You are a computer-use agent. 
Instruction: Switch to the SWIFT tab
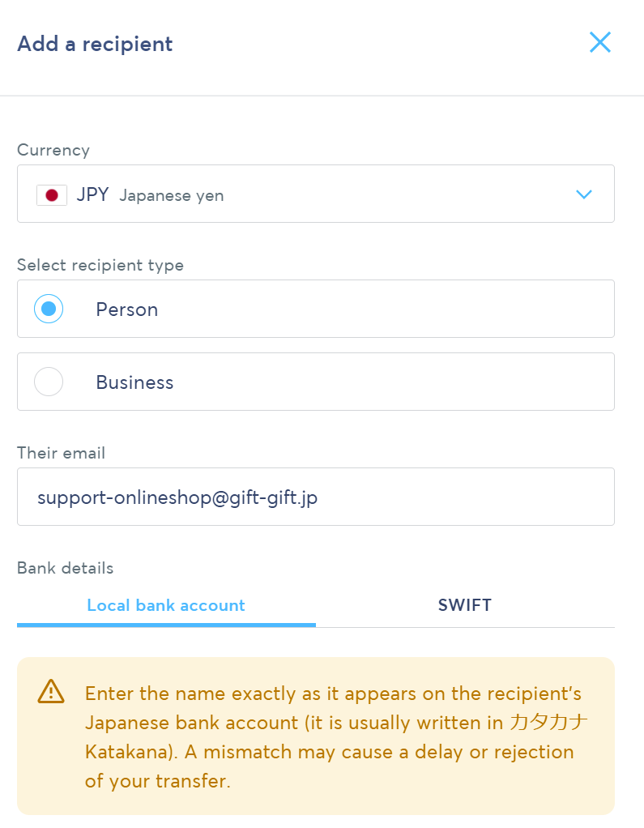[x=465, y=605]
